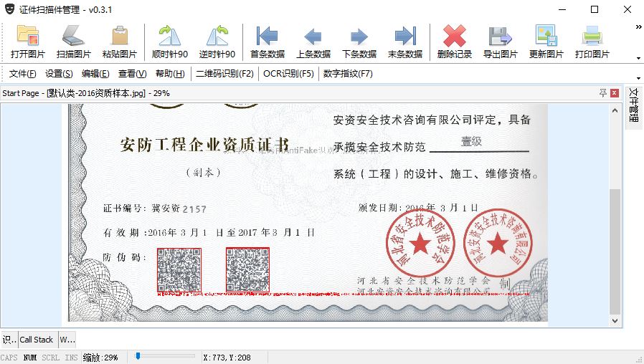Open menu bar options dropdown arrow
This screenshot has width=644, height=364.
click(x=639, y=78)
